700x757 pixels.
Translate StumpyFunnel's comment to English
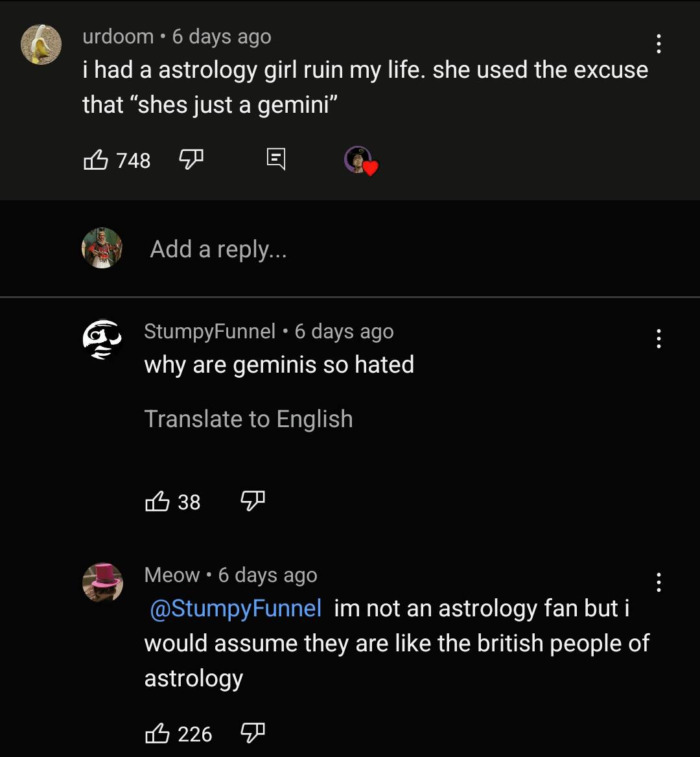249,419
